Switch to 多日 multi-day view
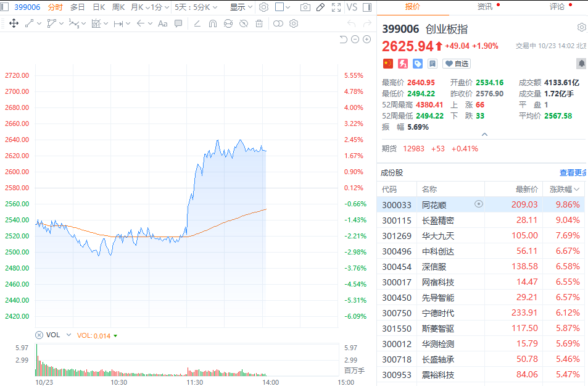The height and width of the screenshot is (386, 588). (77, 7)
